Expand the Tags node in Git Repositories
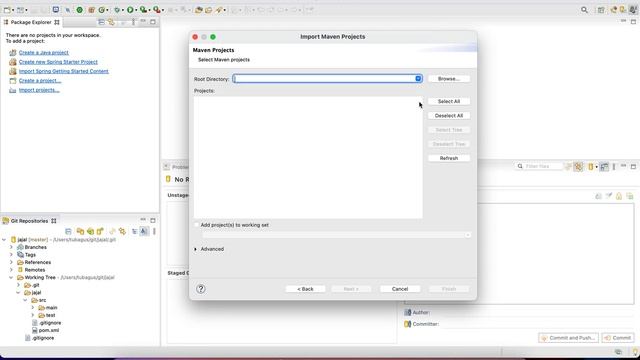This screenshot has height=360, width=640. 11,255
